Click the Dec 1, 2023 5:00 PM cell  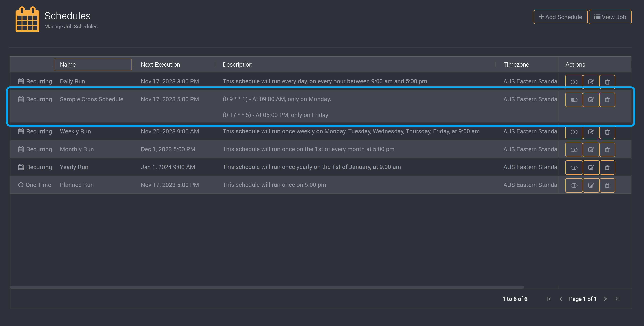(x=168, y=149)
